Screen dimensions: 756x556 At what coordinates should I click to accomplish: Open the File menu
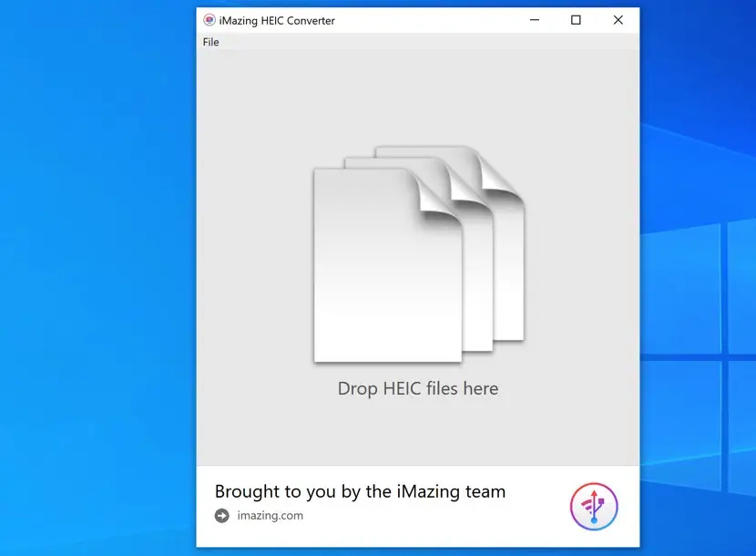[210, 42]
